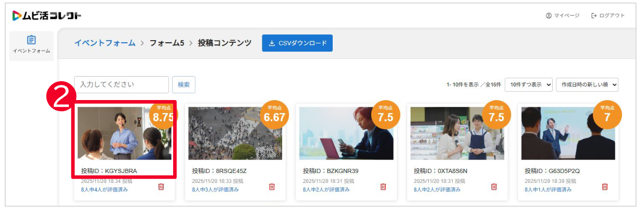Screen dimensions: 644x210
Task: Click the 7.5 badge on 0XTA8S6N card
Action: pos(496,115)
